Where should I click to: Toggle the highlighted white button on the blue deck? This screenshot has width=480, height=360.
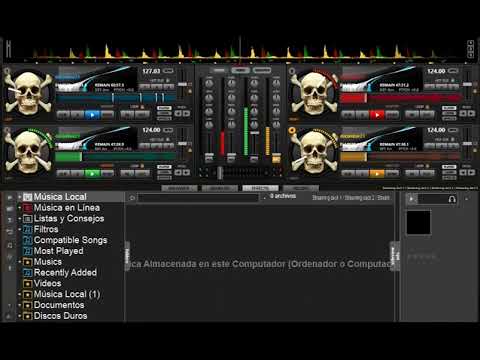[x=164, y=108]
